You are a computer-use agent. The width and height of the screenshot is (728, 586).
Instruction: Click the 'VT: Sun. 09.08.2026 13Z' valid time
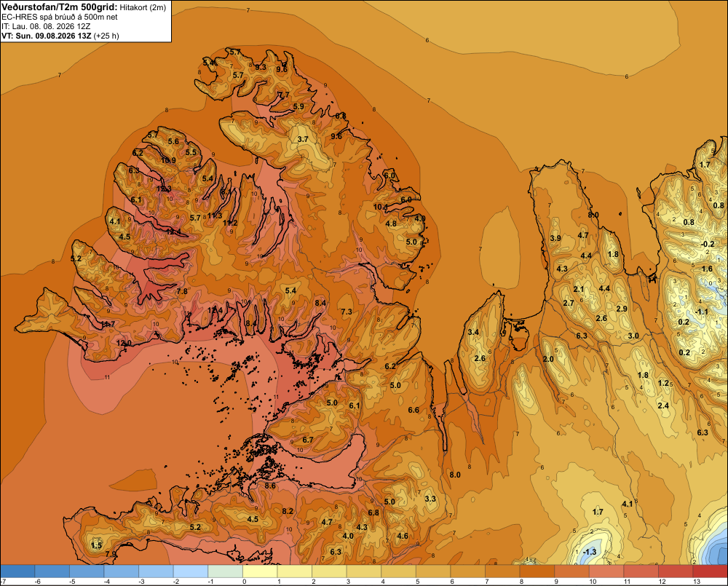pos(47,36)
